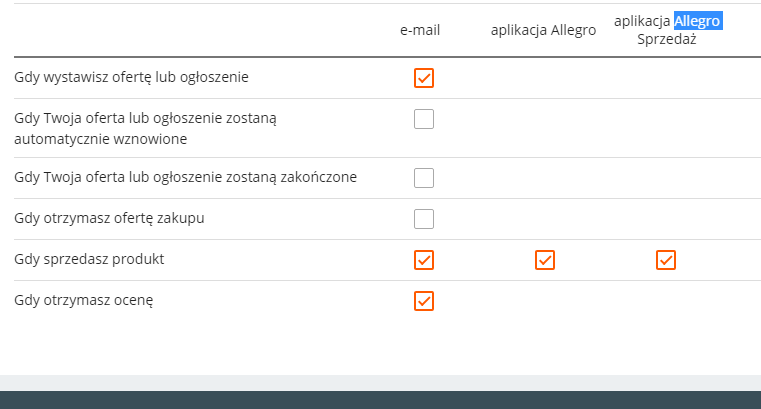Turn off e-mail for 'Gdy otrzymasz ocenę'

[x=424, y=300]
